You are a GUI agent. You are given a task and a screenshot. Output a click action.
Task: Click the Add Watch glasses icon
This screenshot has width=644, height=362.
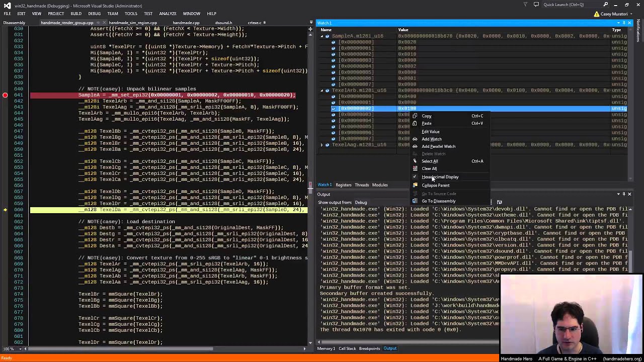[415, 139]
